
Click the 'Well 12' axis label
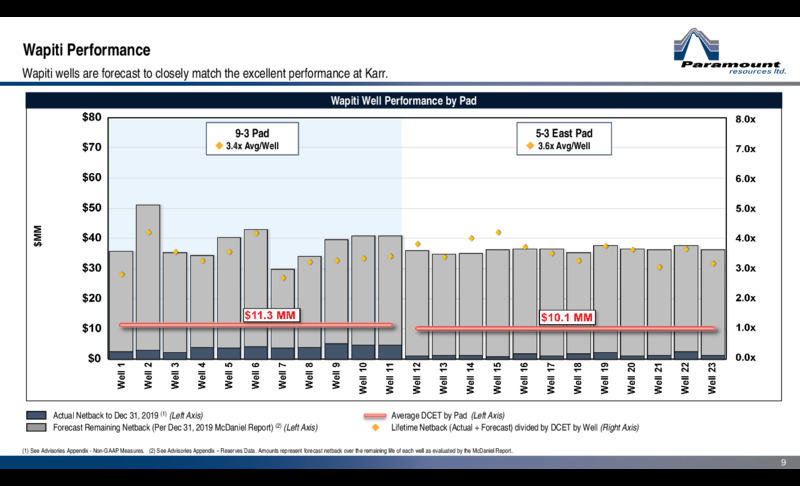pos(417,378)
